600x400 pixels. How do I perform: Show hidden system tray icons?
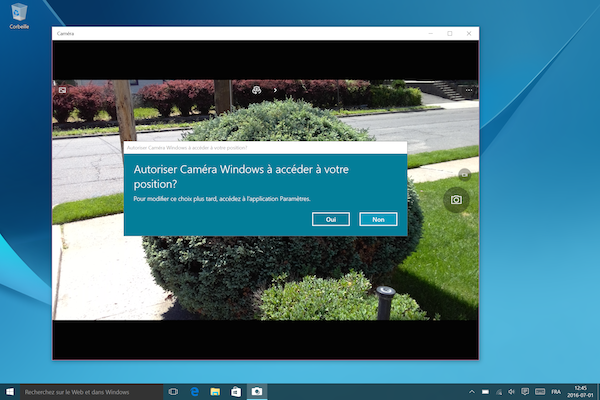pyautogui.click(x=472, y=392)
